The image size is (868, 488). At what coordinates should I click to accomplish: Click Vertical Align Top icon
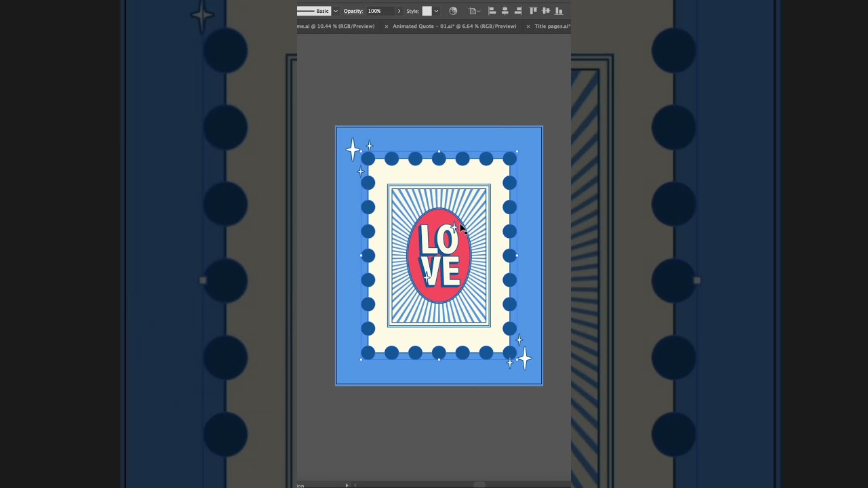point(533,11)
